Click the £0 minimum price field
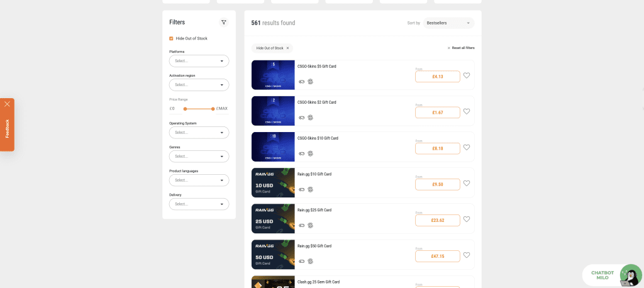Image resolution: width=644 pixels, height=288 pixels. pyautogui.click(x=175, y=109)
